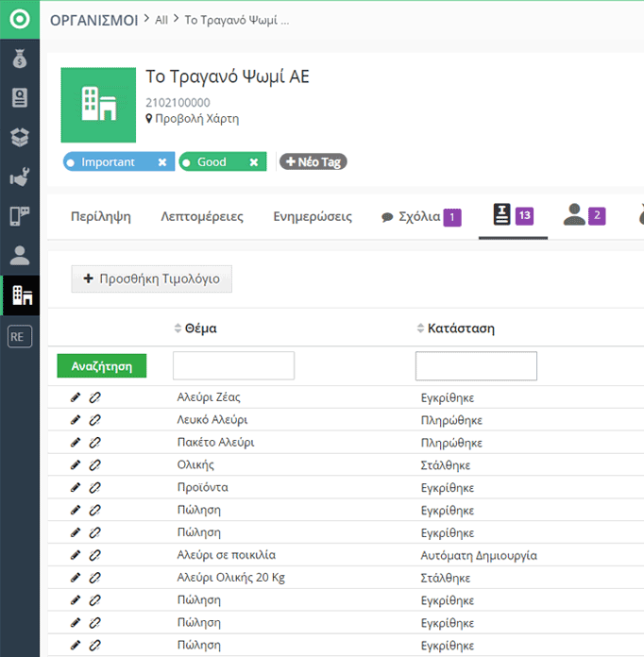Viewport: 644px width, 657px height.
Task: Edit the Πακέτο Αλεύρι row
Action: point(76,442)
